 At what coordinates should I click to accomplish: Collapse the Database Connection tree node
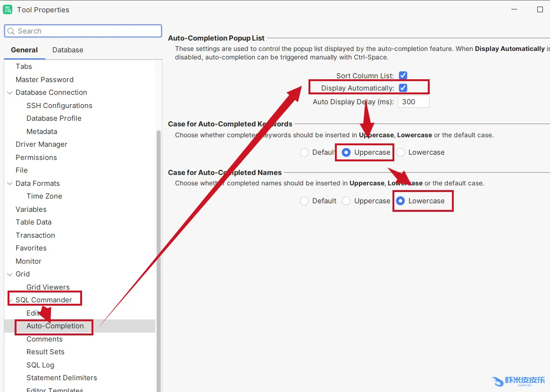(x=9, y=92)
